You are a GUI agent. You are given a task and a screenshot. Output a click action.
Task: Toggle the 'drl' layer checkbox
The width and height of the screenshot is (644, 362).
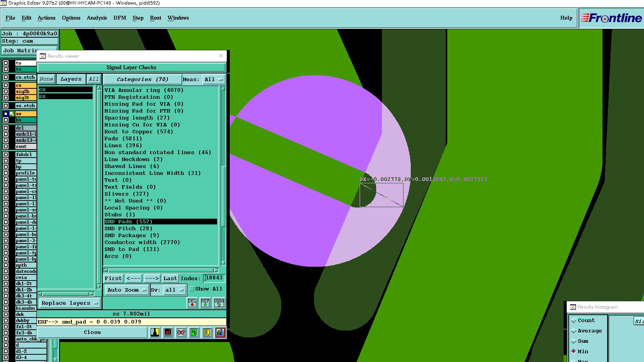coord(6,128)
